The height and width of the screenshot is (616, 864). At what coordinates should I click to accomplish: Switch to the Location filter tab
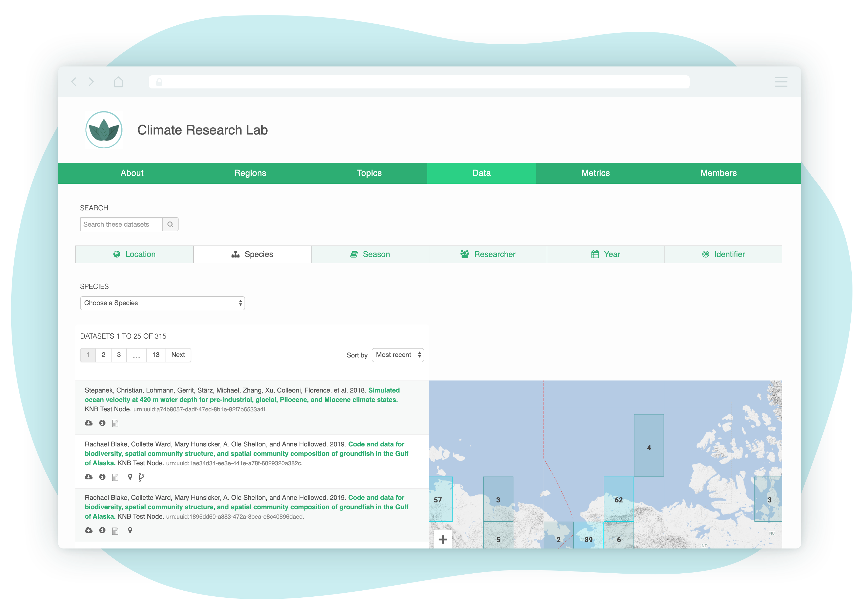pos(134,254)
